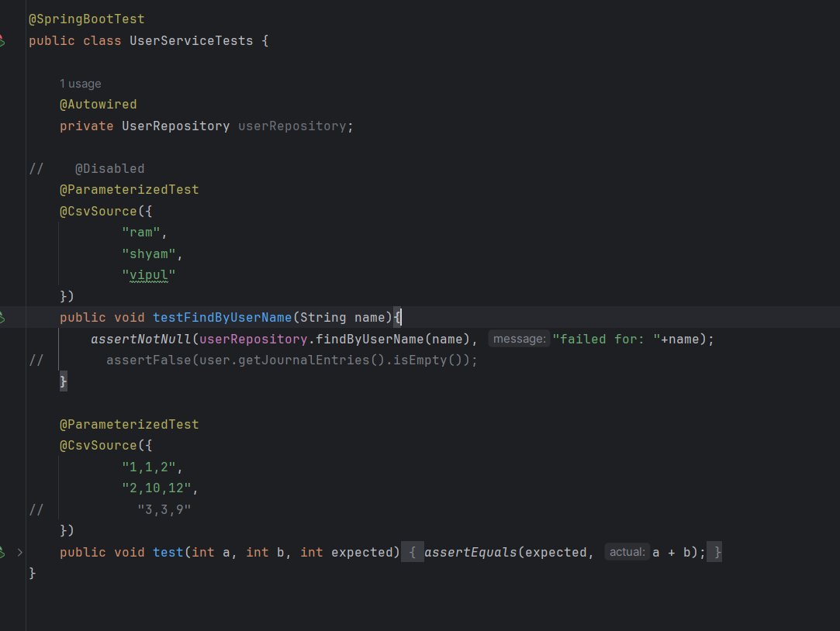This screenshot has height=631, width=840.
Task: Click the assertNotNull method call
Action: pyautogui.click(x=141, y=339)
